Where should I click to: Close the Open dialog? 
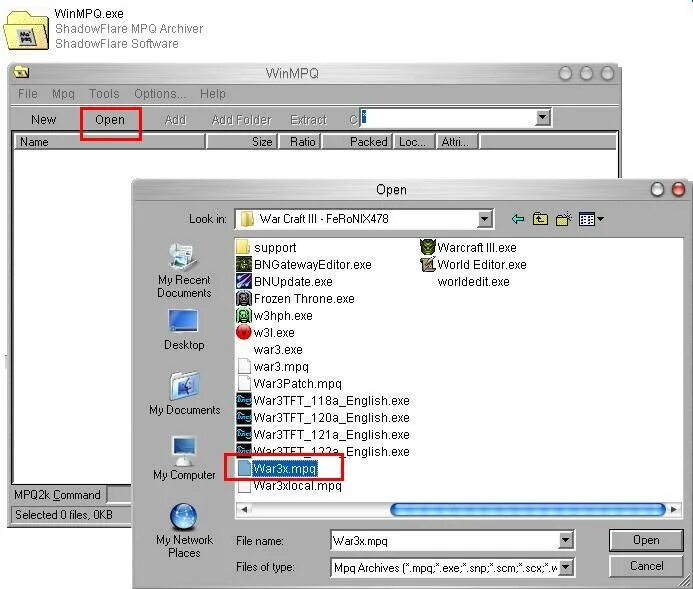coord(678,190)
